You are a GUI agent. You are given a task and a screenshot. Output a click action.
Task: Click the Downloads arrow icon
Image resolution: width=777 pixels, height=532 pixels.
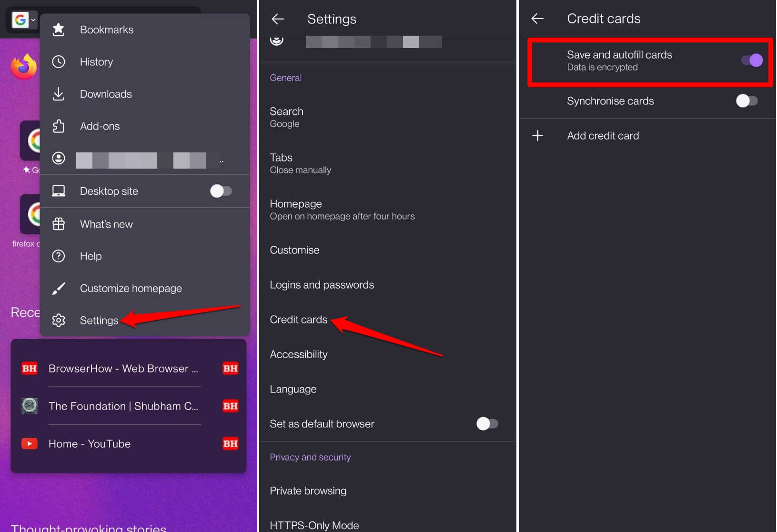(x=59, y=94)
